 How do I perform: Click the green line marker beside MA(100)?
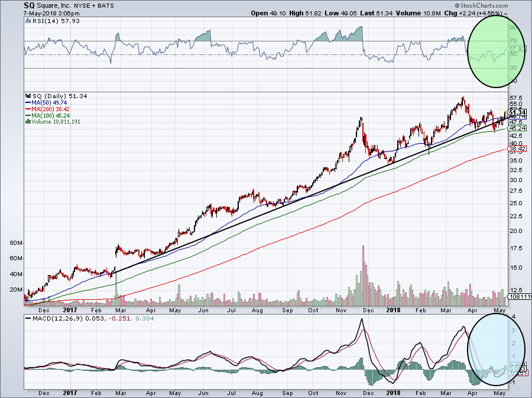point(28,116)
